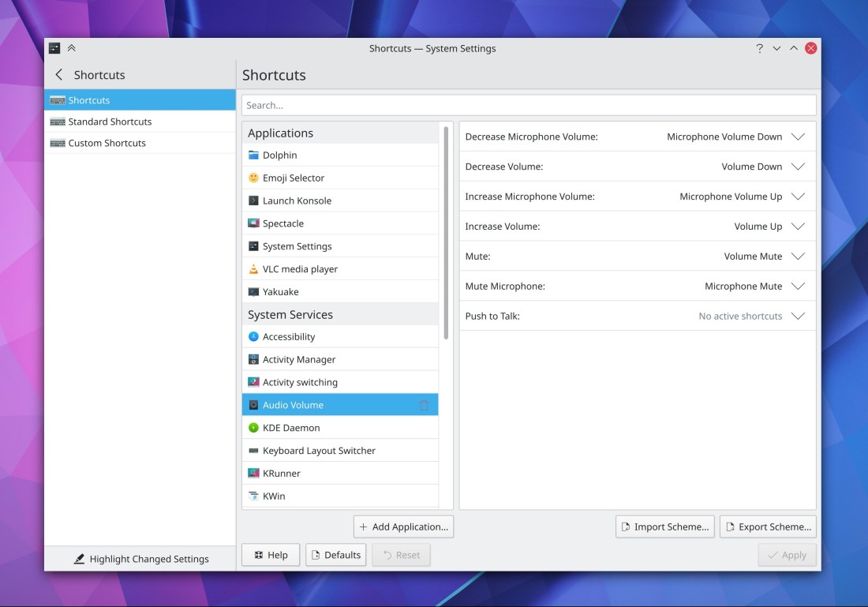The height and width of the screenshot is (607, 868).
Task: Select the Accessibility icon in System Services
Action: [x=253, y=337]
